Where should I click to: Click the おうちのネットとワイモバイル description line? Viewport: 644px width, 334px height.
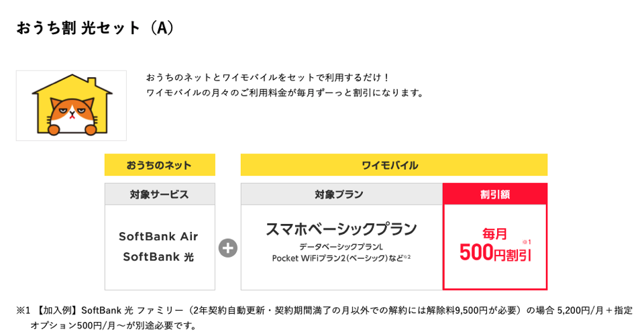(x=268, y=77)
